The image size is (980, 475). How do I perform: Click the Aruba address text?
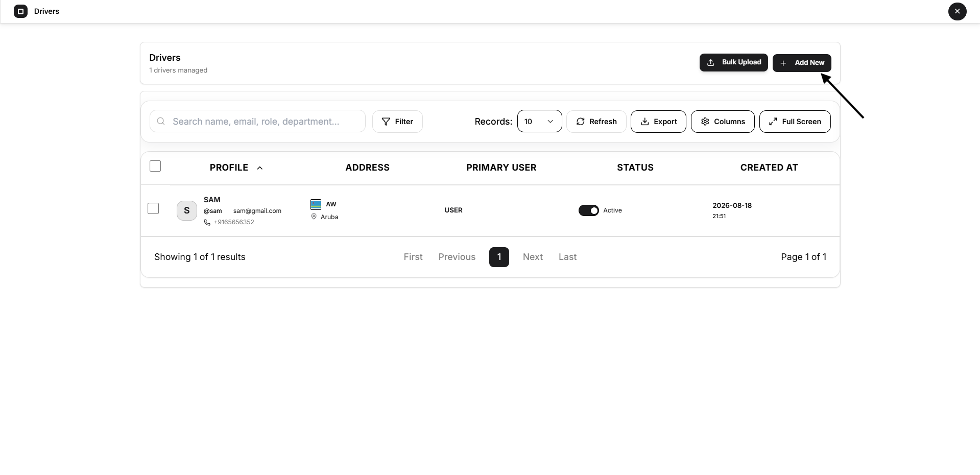[329, 217]
